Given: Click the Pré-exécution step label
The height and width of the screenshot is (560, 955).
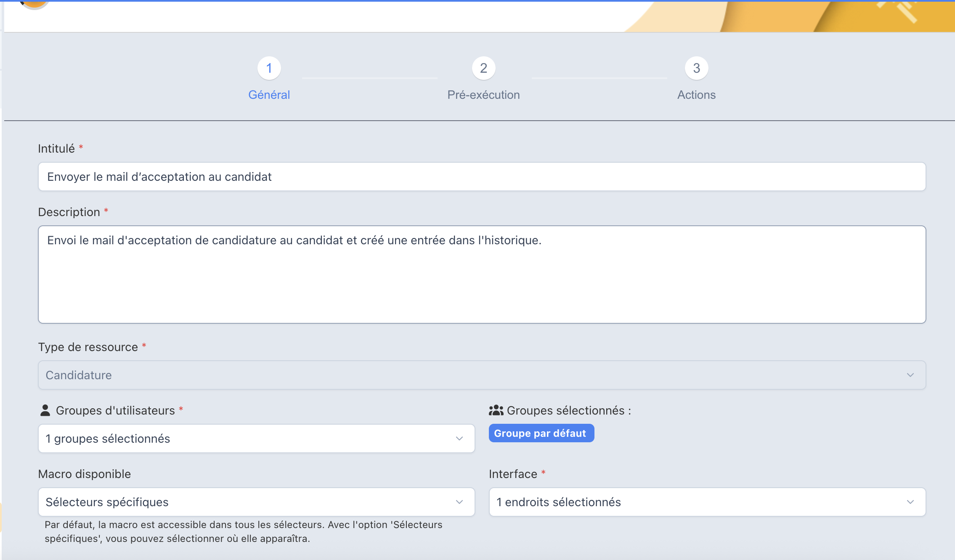Looking at the screenshot, I should click(484, 95).
